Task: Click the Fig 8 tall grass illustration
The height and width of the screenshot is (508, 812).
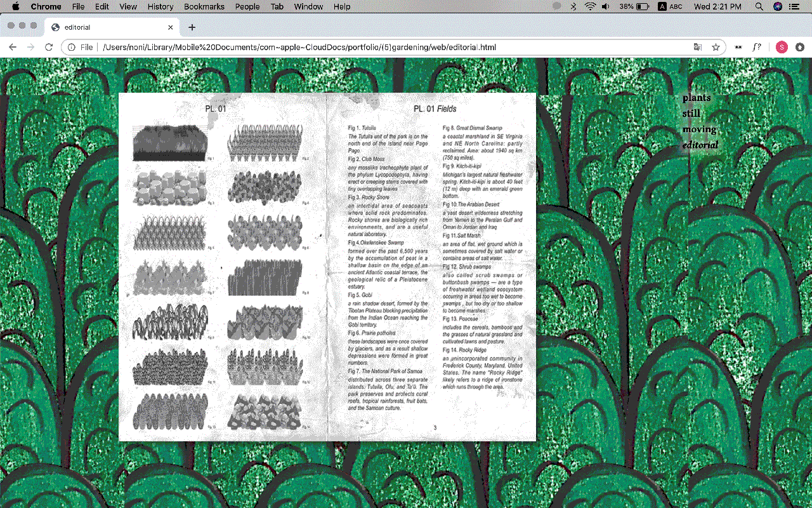Action: [263, 277]
